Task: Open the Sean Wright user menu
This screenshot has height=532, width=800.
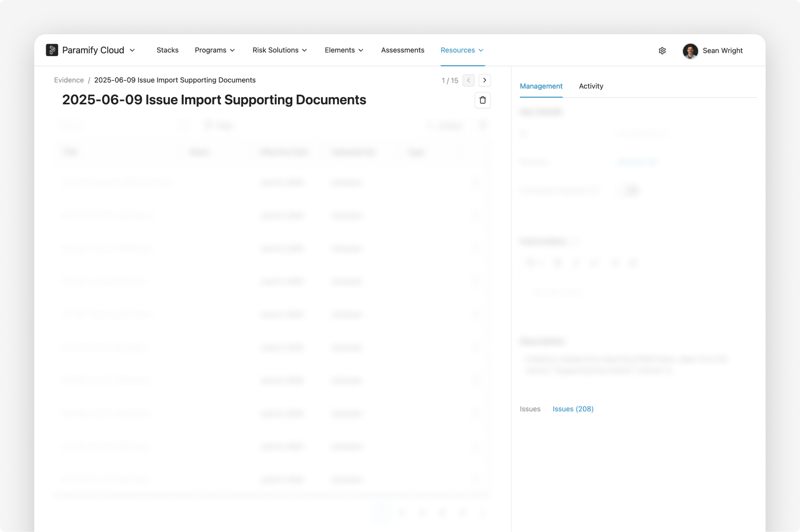Action: point(722,50)
